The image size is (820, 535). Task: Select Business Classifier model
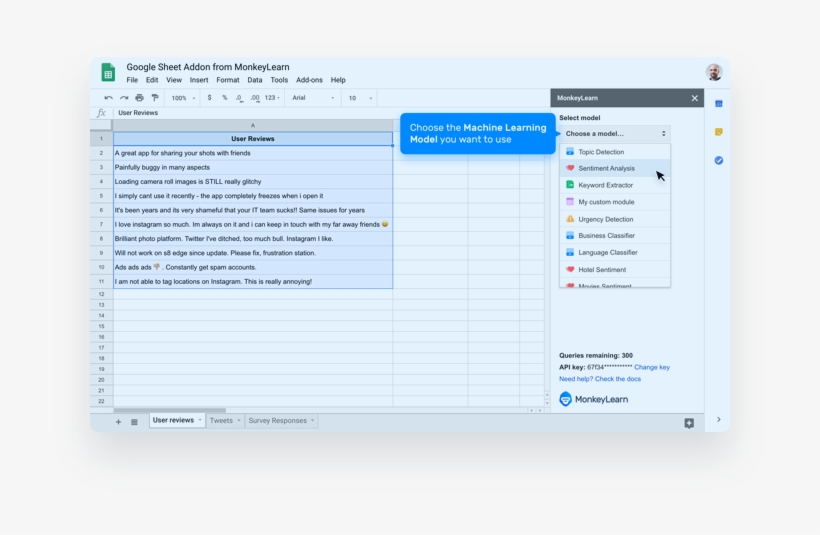pos(614,235)
